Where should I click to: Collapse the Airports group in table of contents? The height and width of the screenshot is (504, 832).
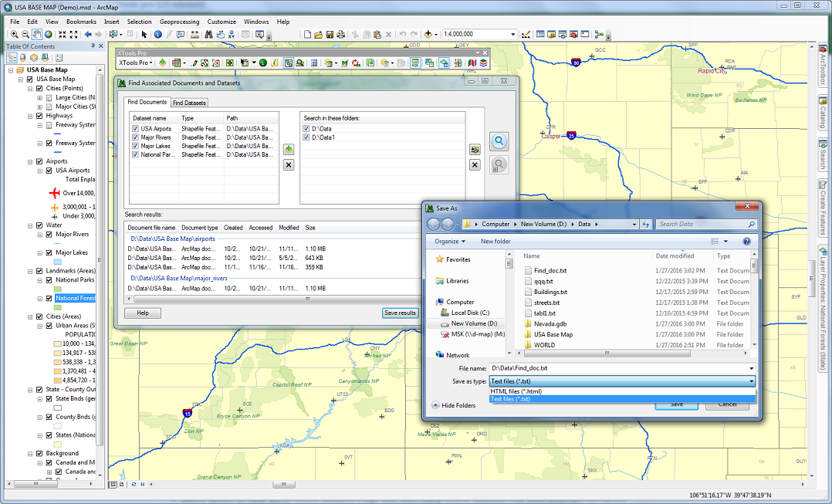click(x=30, y=161)
